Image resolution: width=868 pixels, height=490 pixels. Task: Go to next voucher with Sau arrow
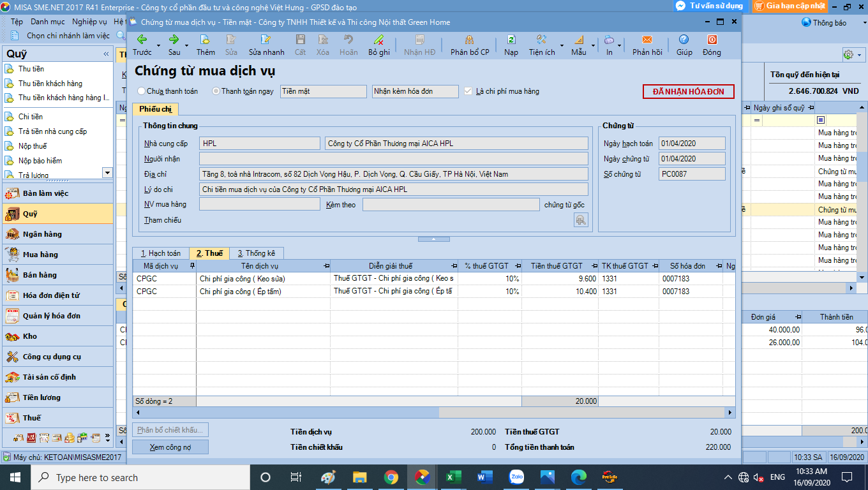(174, 45)
